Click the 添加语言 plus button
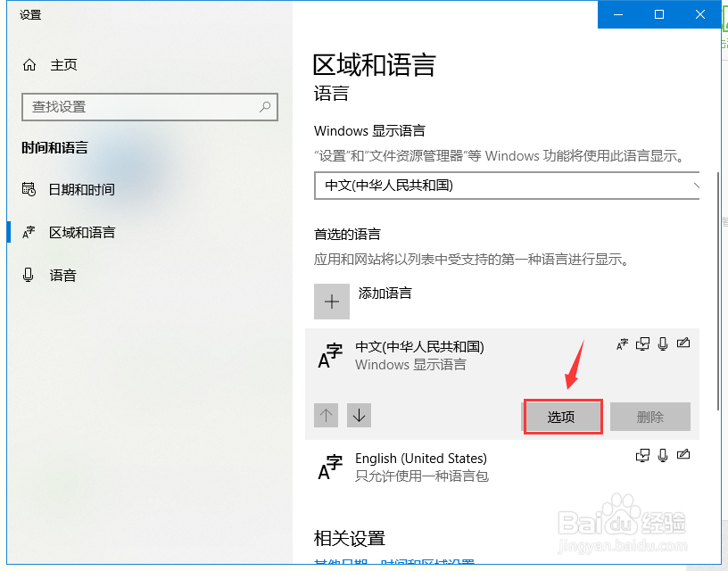The image size is (728, 571). [331, 302]
